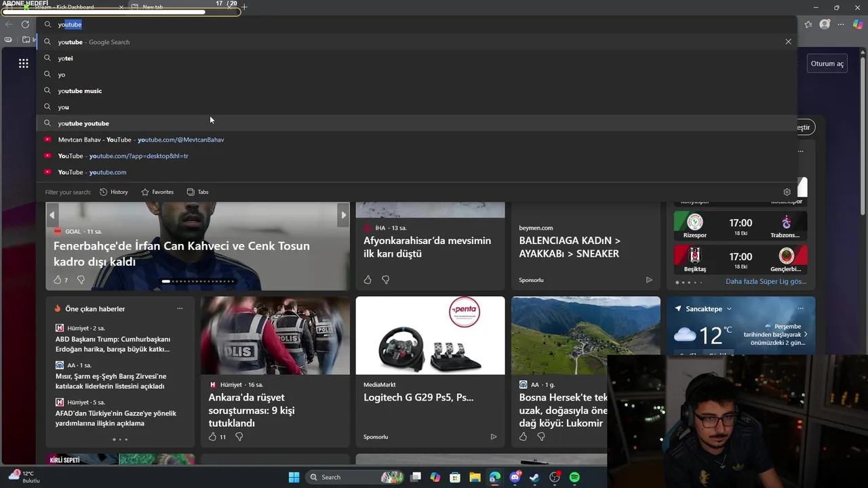
Task: Open ad choices icon on beymen.com card
Action: pyautogui.click(x=649, y=280)
